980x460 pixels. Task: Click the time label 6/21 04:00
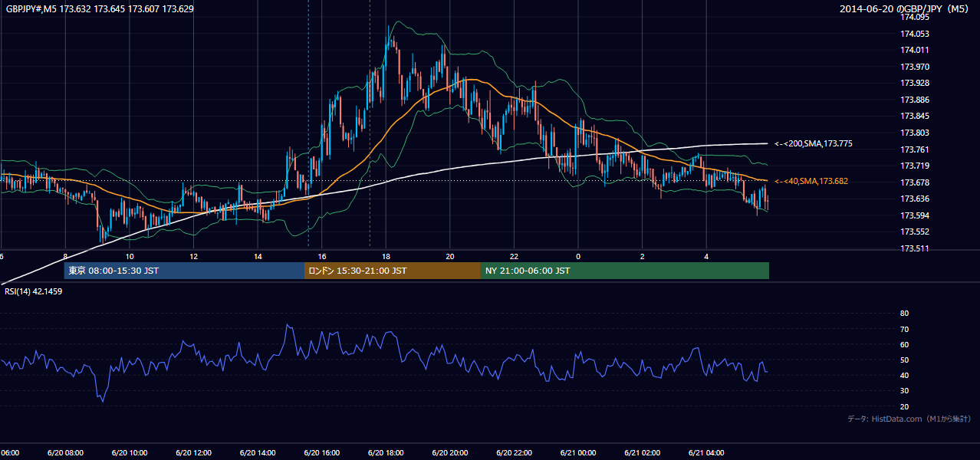(706, 453)
